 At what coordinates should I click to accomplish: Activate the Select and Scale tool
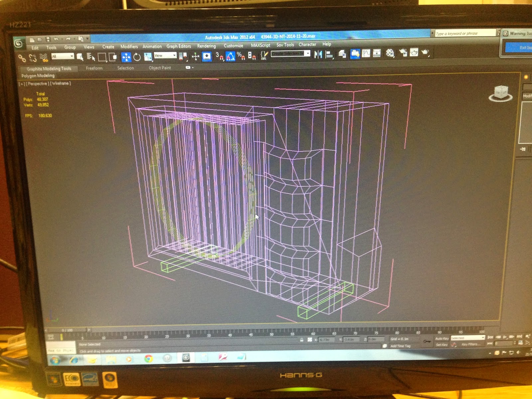click(148, 57)
